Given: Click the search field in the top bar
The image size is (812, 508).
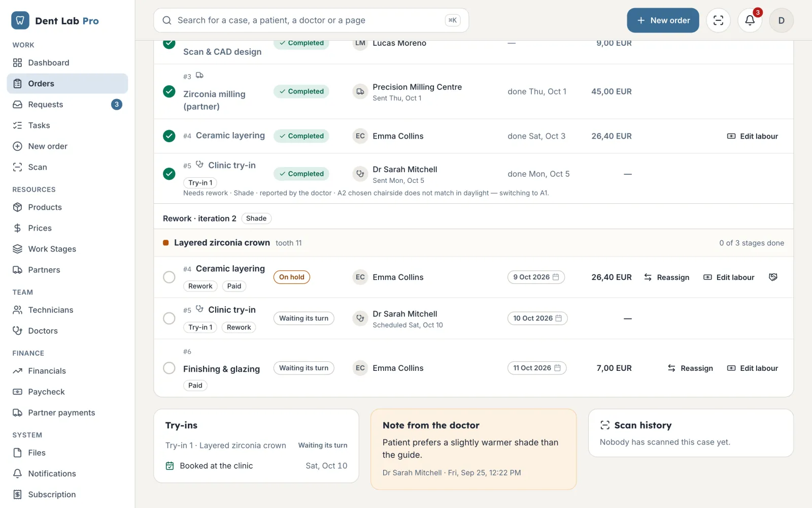Looking at the screenshot, I should (x=311, y=20).
